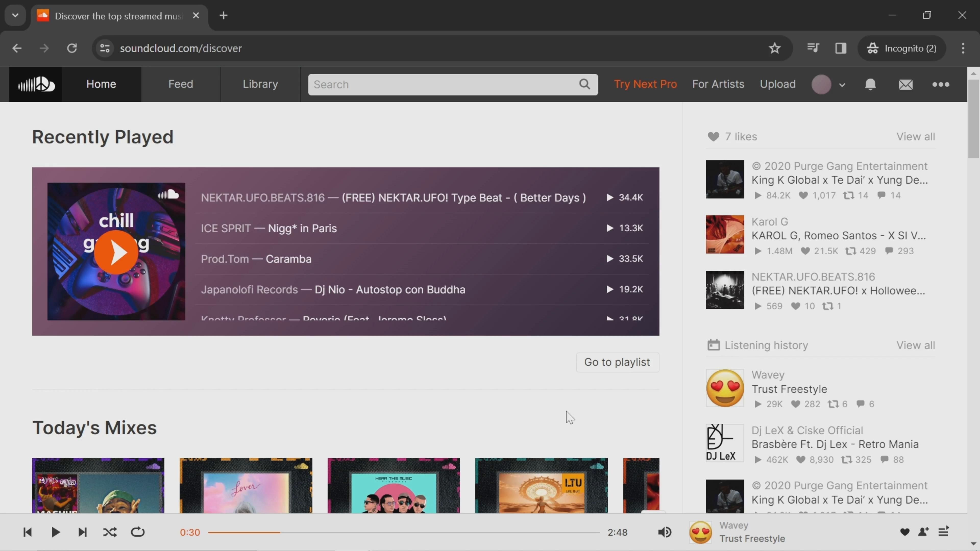The image size is (980, 551).
Task: Expand the profile avatar dropdown arrow
Action: (842, 85)
